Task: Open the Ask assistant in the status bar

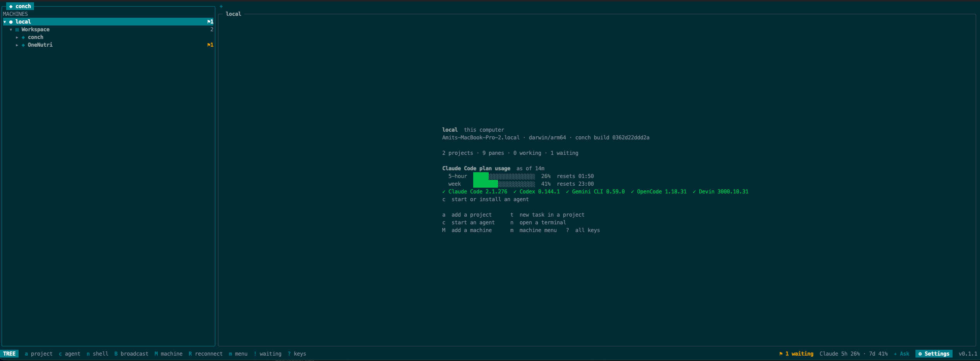Action: point(902,354)
